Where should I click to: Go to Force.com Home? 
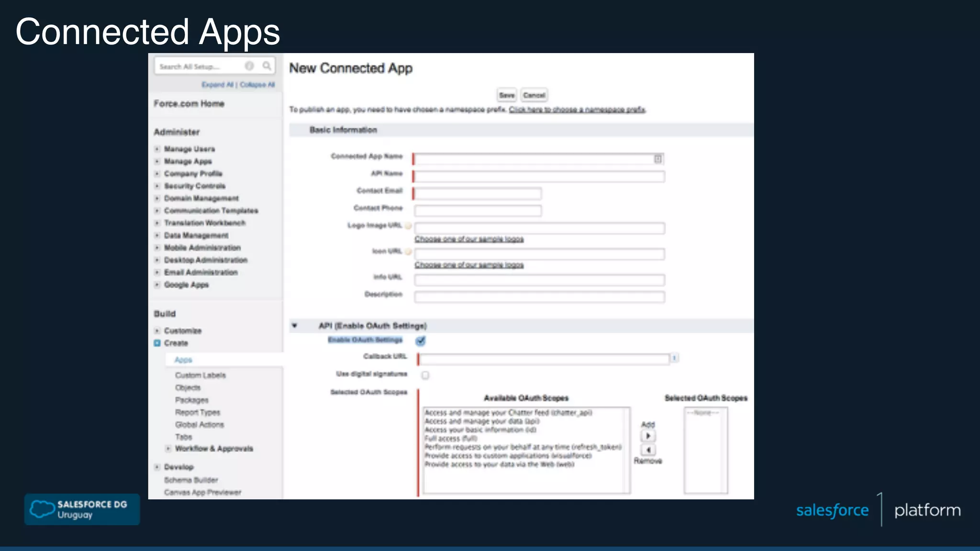(x=189, y=104)
